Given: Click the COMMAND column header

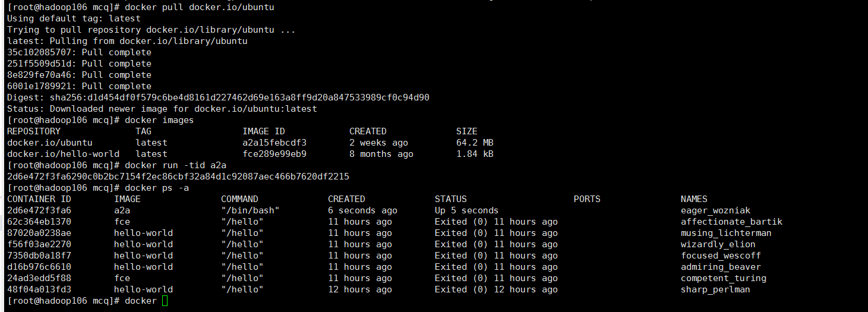Looking at the screenshot, I should click(x=239, y=199).
